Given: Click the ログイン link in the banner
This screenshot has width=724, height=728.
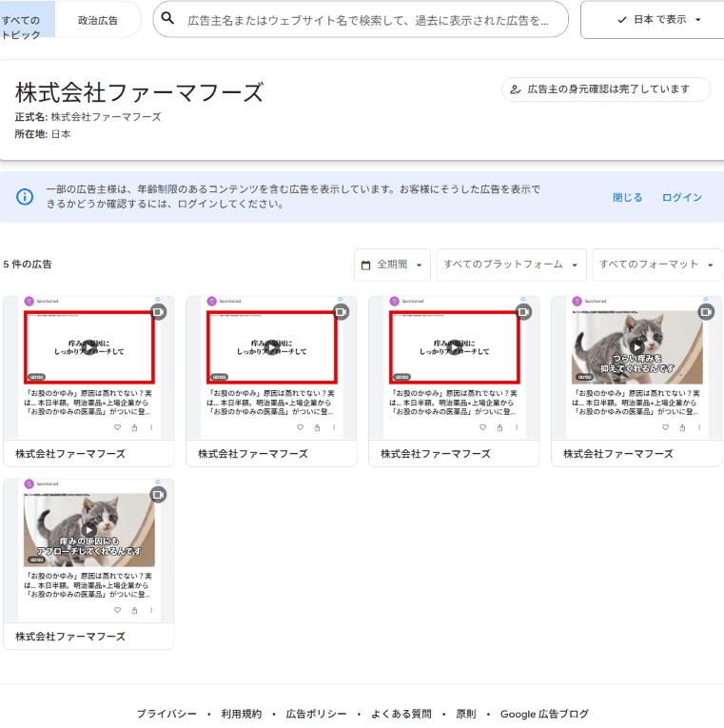Looking at the screenshot, I should 682,197.
